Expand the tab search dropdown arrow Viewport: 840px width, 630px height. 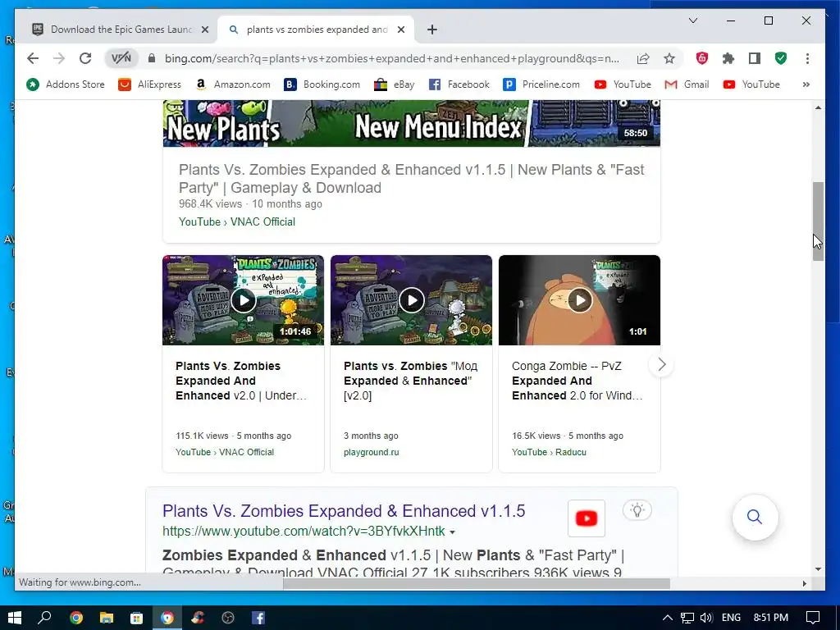[692, 21]
